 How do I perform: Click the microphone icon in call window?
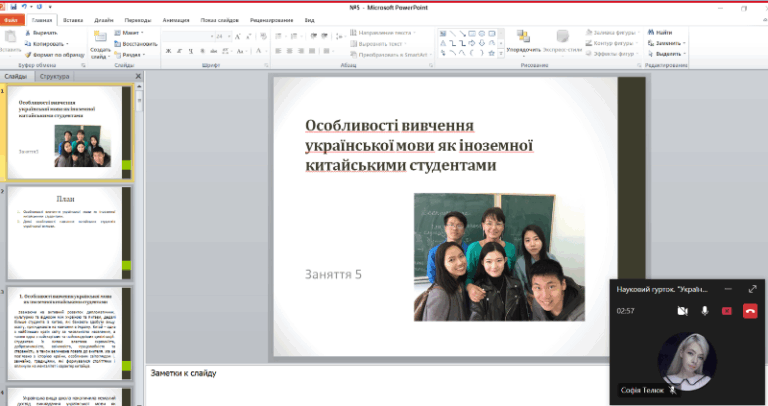(704, 310)
